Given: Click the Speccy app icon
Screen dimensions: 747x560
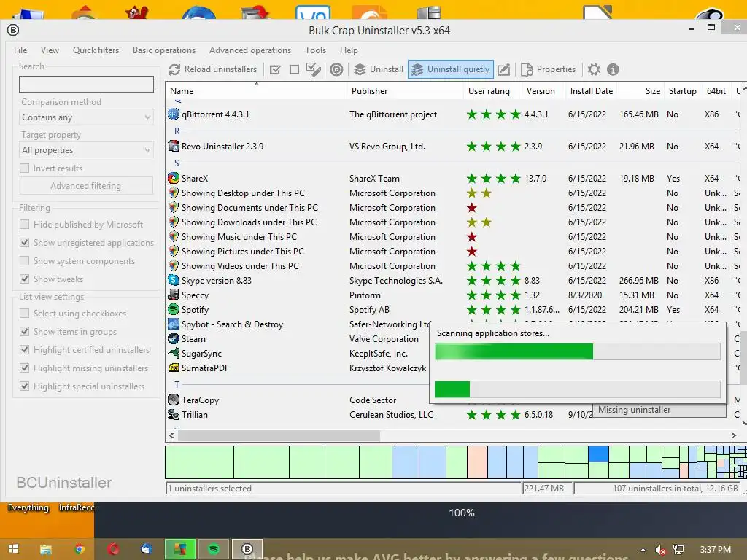Looking at the screenshot, I should click(x=174, y=295).
